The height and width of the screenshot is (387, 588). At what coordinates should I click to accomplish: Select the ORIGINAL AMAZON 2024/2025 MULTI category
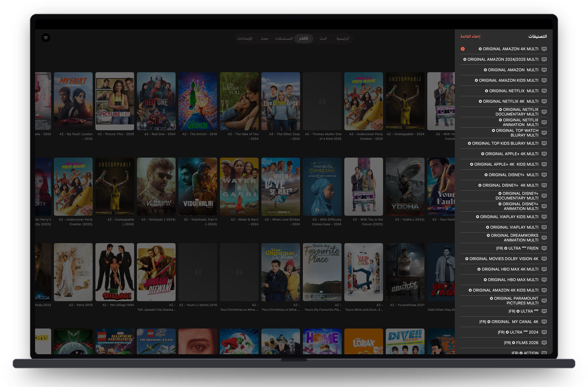click(503, 59)
